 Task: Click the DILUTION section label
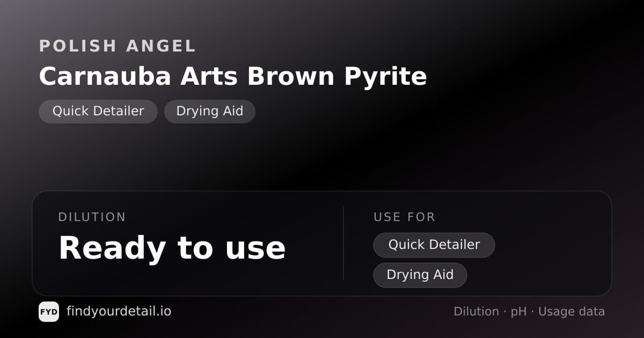click(92, 217)
